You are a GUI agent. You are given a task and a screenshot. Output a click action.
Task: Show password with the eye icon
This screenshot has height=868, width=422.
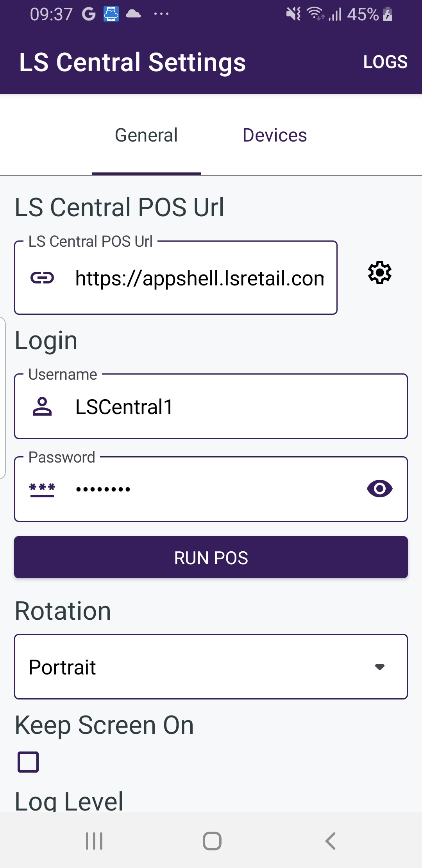click(x=379, y=489)
